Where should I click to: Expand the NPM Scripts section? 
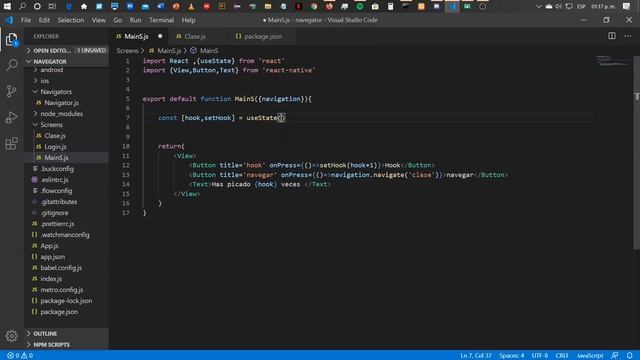click(x=67, y=344)
